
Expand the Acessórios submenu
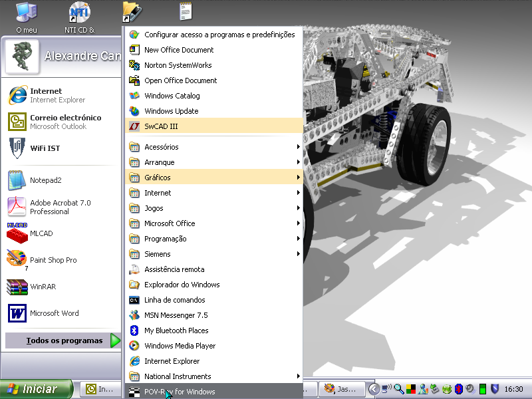213,147
